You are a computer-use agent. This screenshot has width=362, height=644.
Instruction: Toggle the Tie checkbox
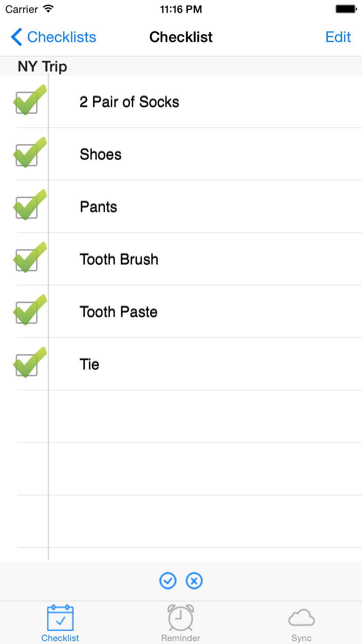[x=30, y=363]
